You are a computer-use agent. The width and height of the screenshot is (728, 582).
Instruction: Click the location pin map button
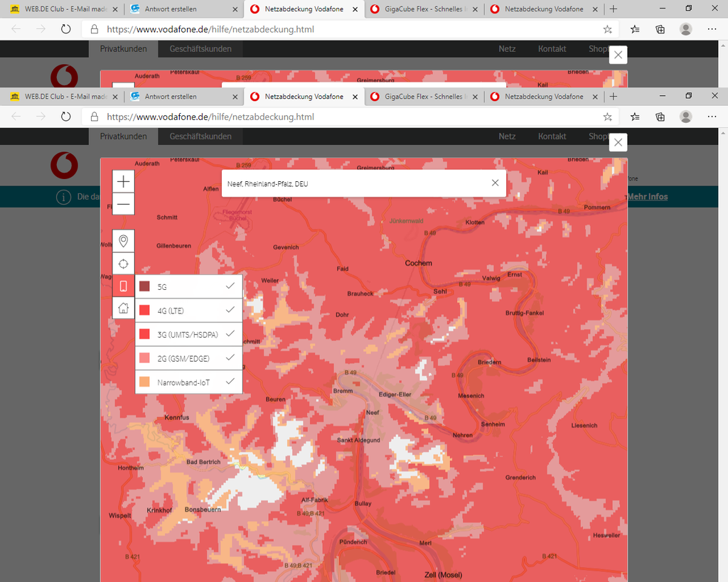click(x=124, y=241)
